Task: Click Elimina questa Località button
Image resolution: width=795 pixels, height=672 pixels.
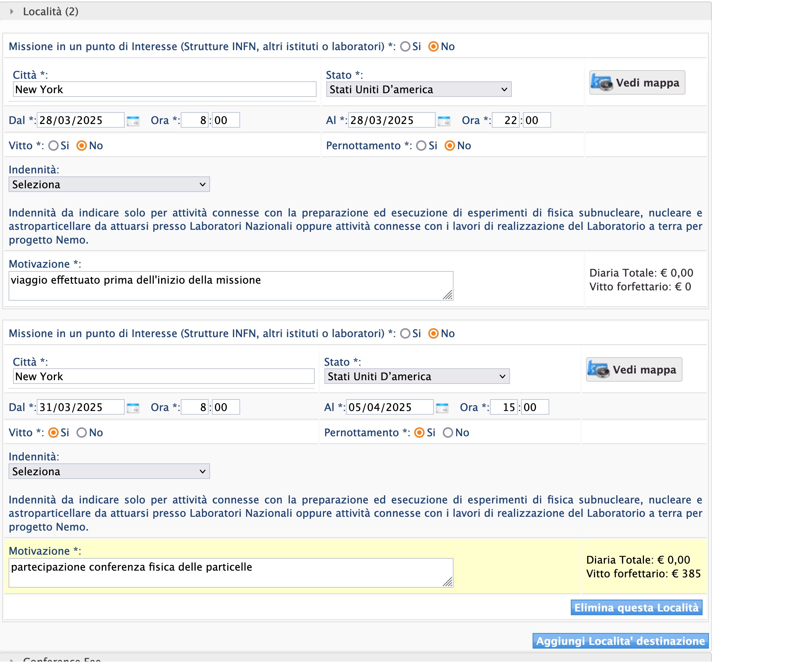Action: [636, 608]
